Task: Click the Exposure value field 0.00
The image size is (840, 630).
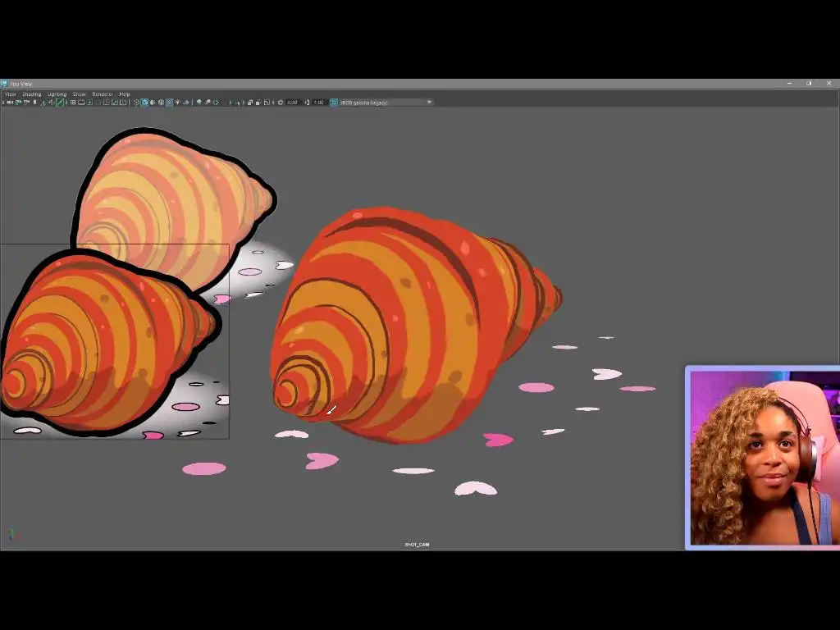Action: (292, 102)
